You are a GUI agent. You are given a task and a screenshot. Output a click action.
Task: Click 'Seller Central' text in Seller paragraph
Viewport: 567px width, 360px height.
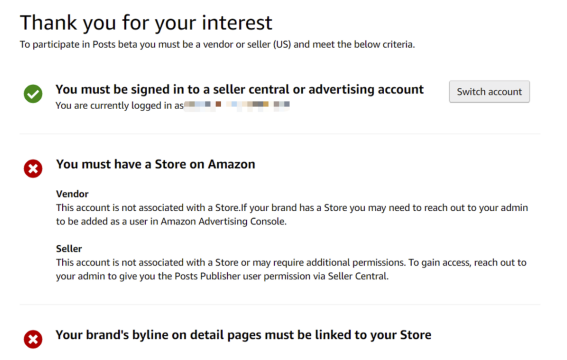pyautogui.click(x=358, y=276)
